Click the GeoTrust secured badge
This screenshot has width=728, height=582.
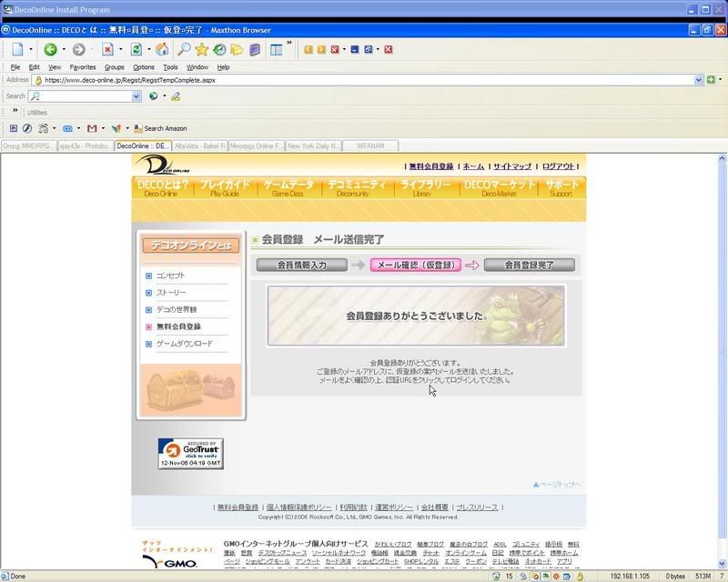[190, 452]
